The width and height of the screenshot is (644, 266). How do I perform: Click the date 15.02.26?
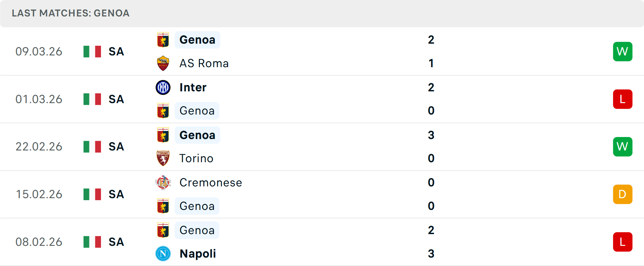coord(39,194)
